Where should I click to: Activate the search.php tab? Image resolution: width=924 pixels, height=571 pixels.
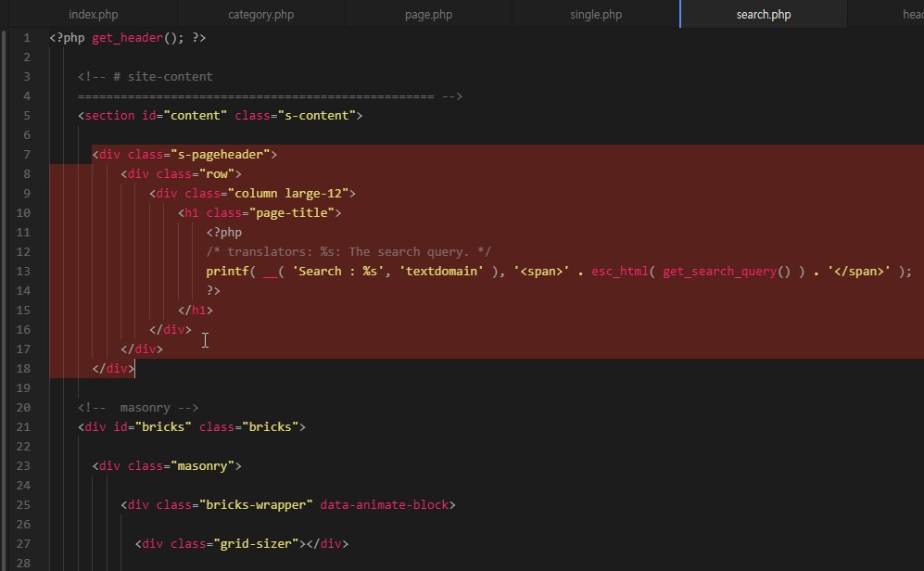pos(764,15)
